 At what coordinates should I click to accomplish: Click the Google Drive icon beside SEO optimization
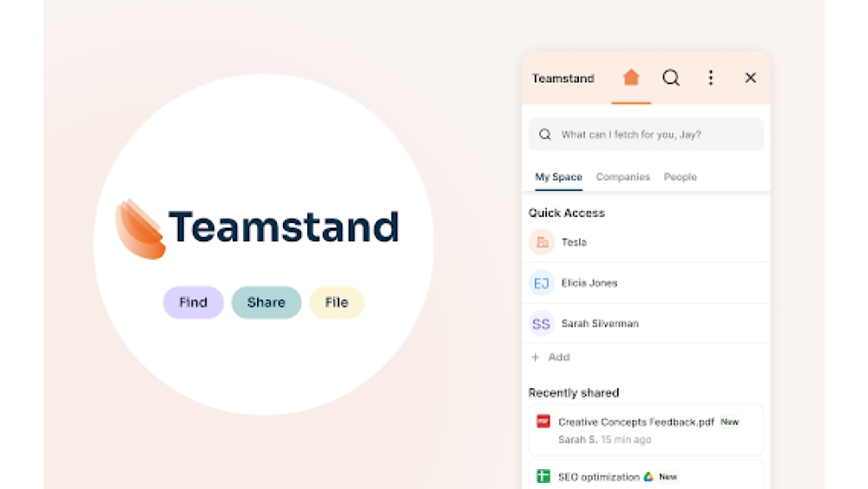(648, 477)
